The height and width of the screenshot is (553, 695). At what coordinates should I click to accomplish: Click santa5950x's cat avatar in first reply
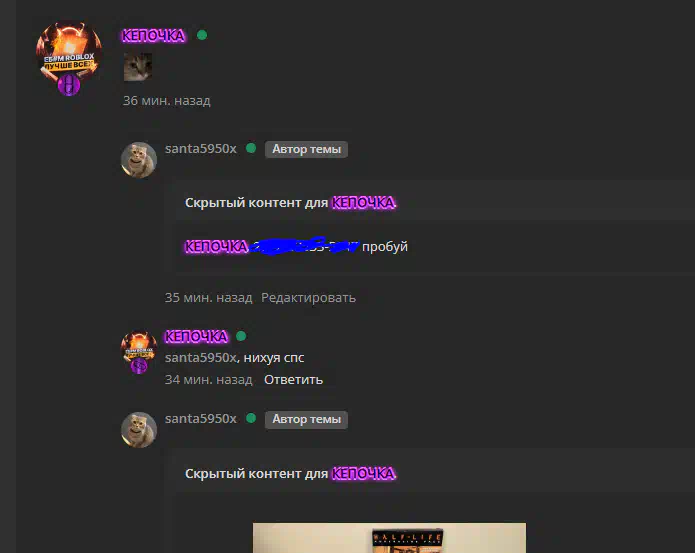[139, 160]
